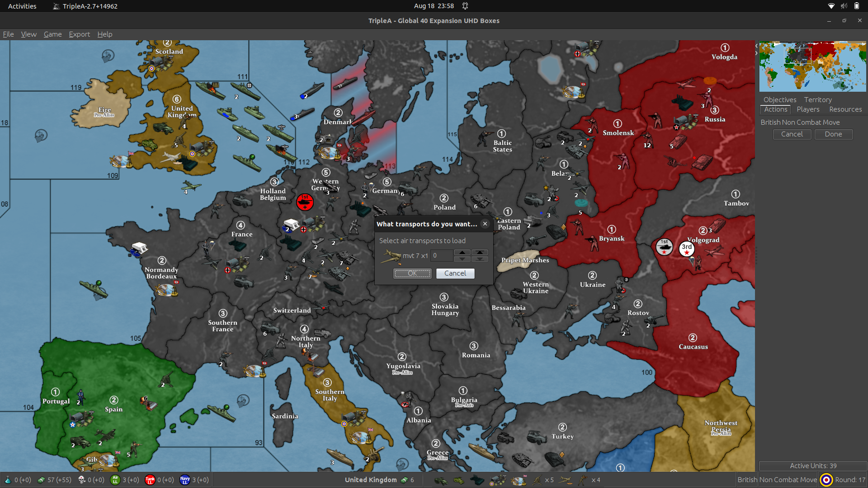Open the volume icon in system tray
Viewport: 868px width, 488px height.
point(844,6)
